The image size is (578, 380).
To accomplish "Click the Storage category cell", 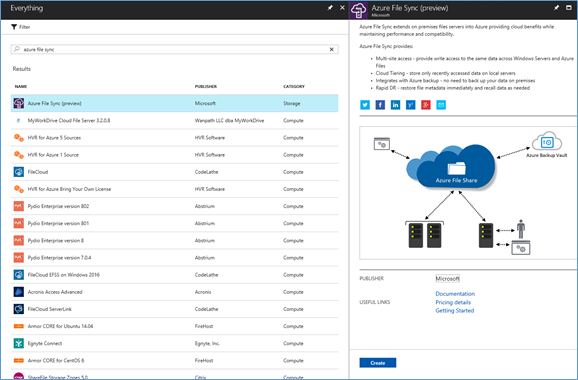I will pyautogui.click(x=292, y=104).
